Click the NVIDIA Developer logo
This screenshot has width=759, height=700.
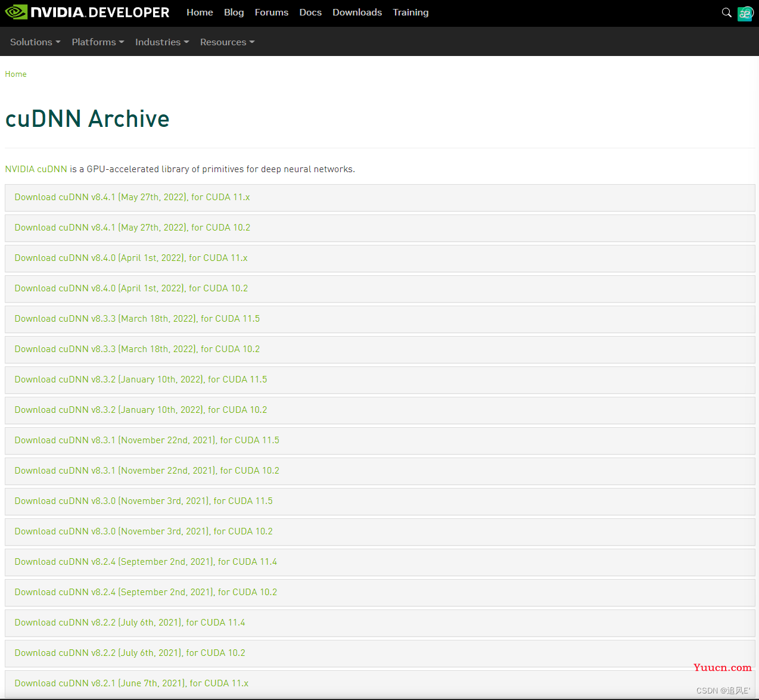(x=87, y=13)
